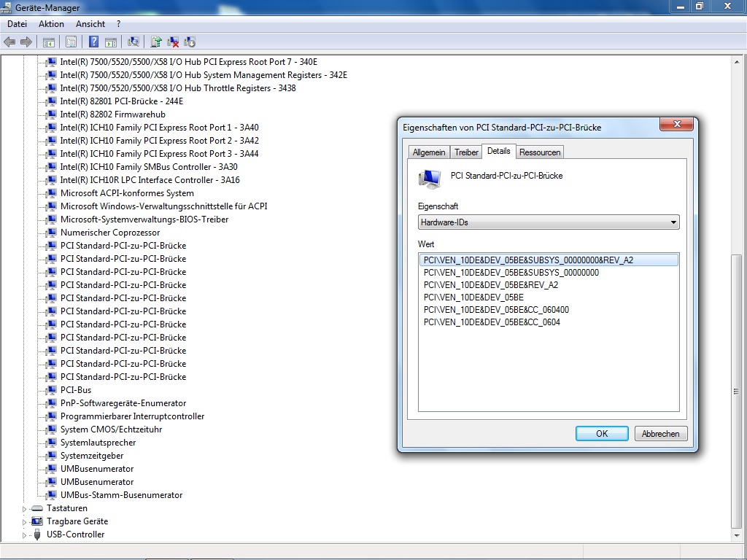Screen dimensions: 747x560
Task: Click the device icon beside Programmierbarer Interruptcontroller
Action: [52, 416]
